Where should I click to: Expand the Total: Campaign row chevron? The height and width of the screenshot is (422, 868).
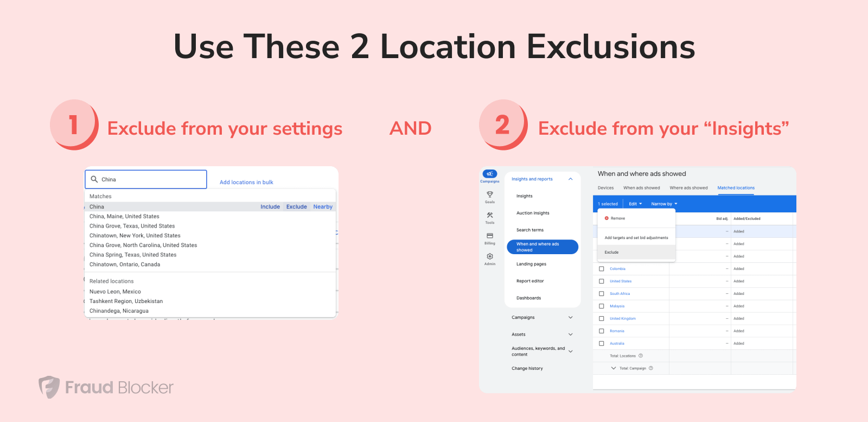(x=614, y=368)
